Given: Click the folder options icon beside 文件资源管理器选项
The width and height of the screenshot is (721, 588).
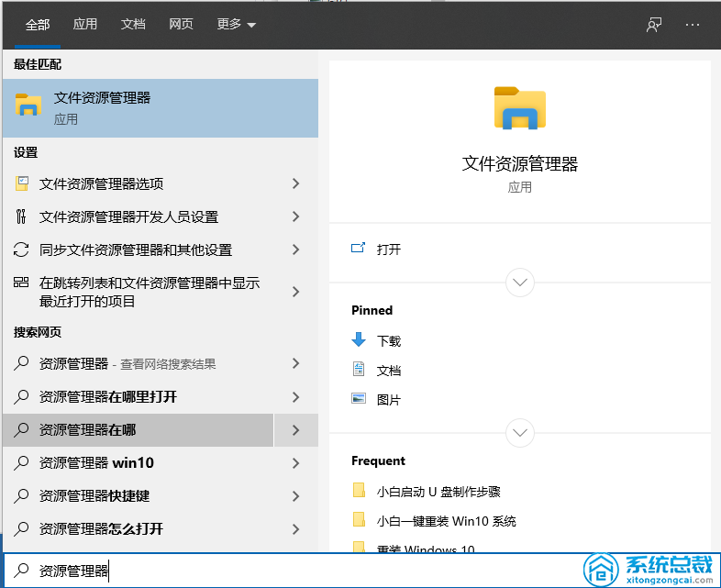Looking at the screenshot, I should click(x=22, y=183).
